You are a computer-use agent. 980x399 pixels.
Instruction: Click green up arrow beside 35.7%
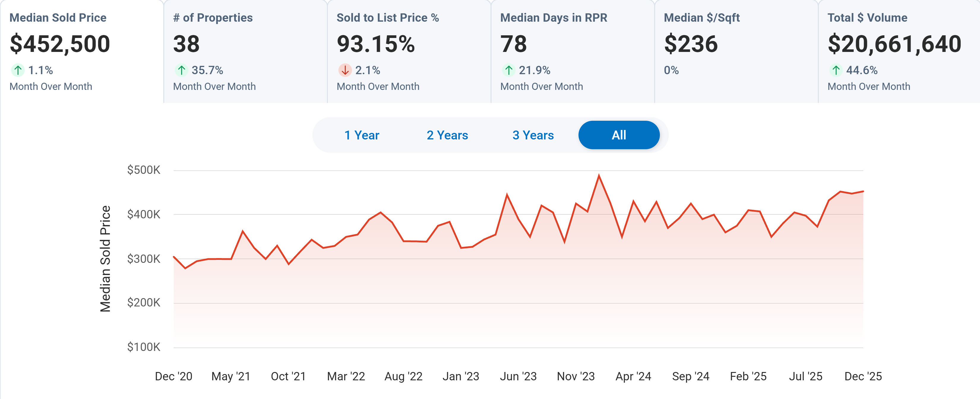[x=181, y=70]
